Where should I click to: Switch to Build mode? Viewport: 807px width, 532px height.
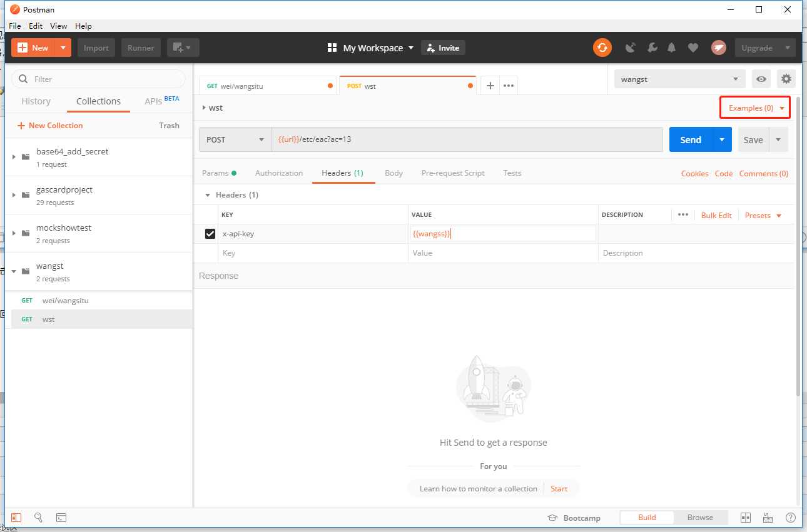coord(647,518)
